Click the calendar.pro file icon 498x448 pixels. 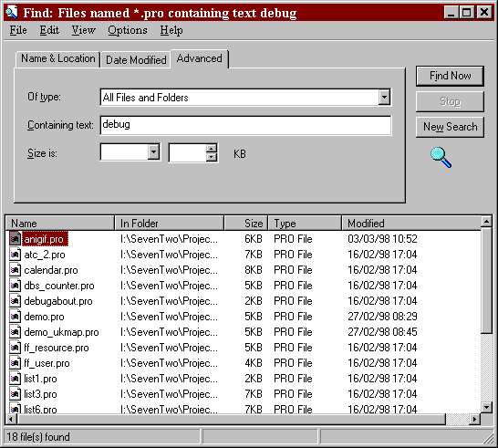tap(15, 270)
